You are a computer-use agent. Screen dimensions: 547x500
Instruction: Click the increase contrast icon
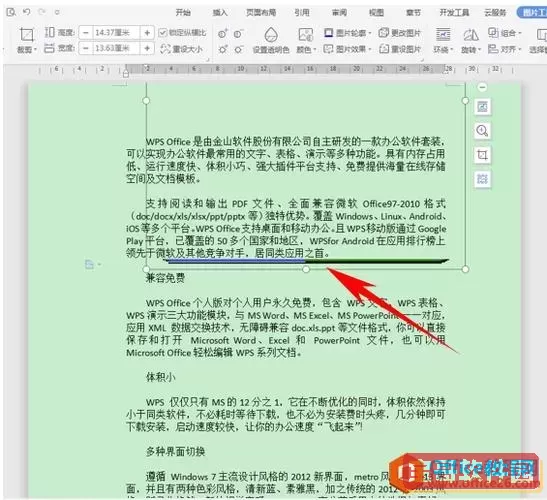coord(223,33)
